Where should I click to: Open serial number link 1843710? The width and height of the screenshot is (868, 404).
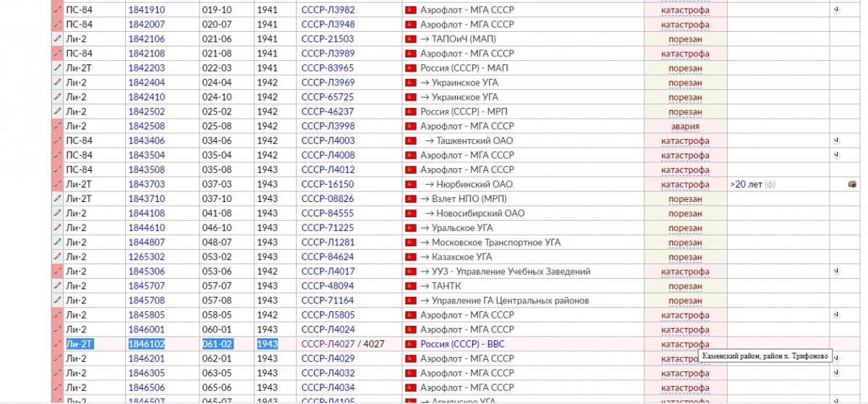click(x=146, y=198)
